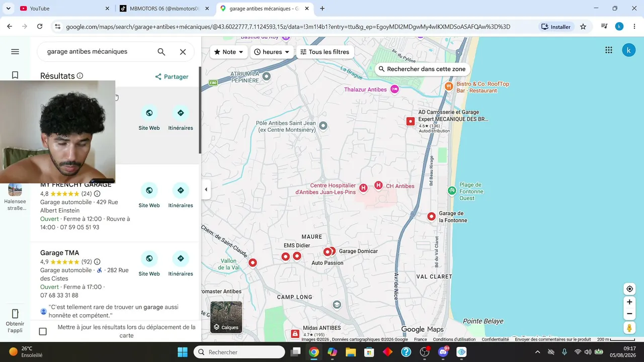Screen dimensions: 644x362
Task: Select the Bistro & Co. RoofTop restaurant pin
Action: [x=449, y=86]
